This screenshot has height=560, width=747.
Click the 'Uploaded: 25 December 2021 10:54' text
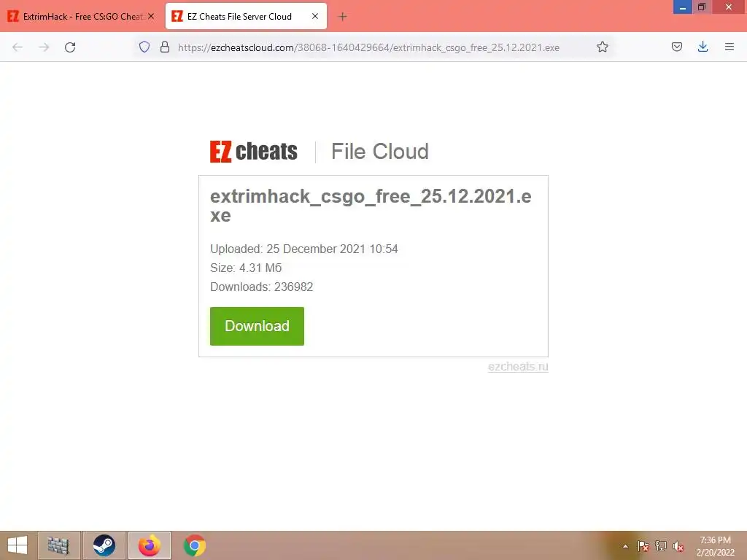(304, 249)
